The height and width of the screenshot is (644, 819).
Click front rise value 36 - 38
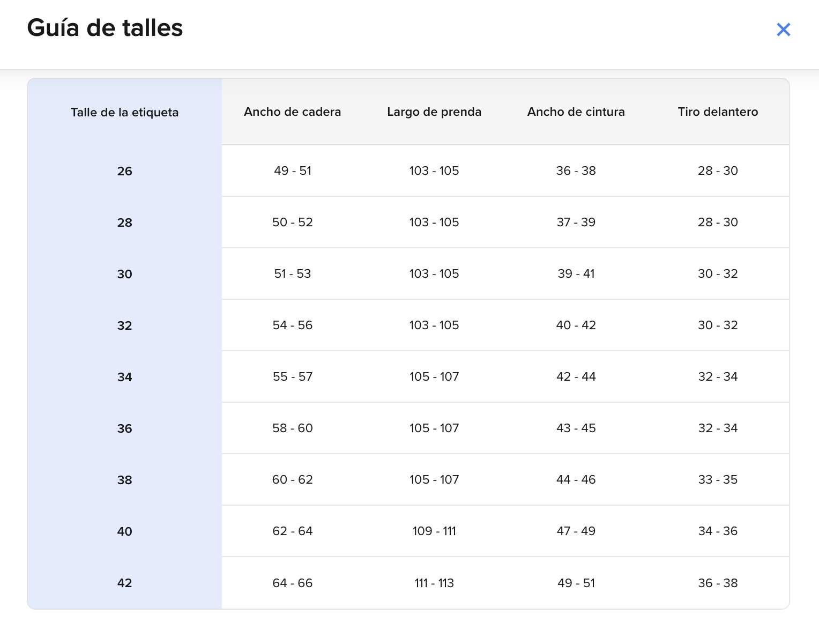[x=718, y=583]
